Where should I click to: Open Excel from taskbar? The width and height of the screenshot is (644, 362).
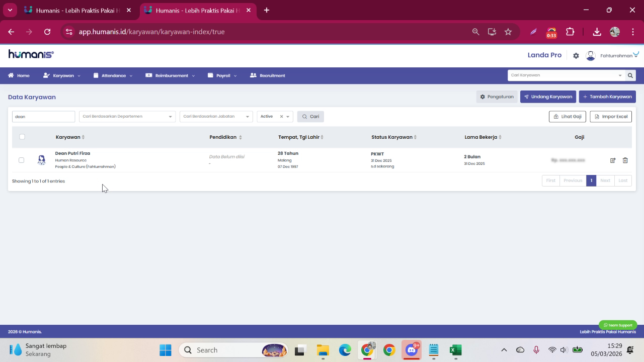click(x=456, y=350)
